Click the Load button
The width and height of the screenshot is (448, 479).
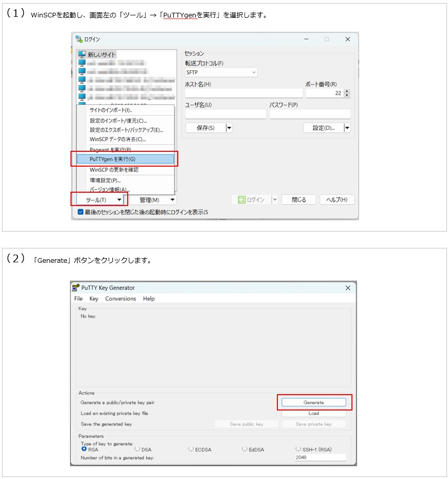pos(314,413)
